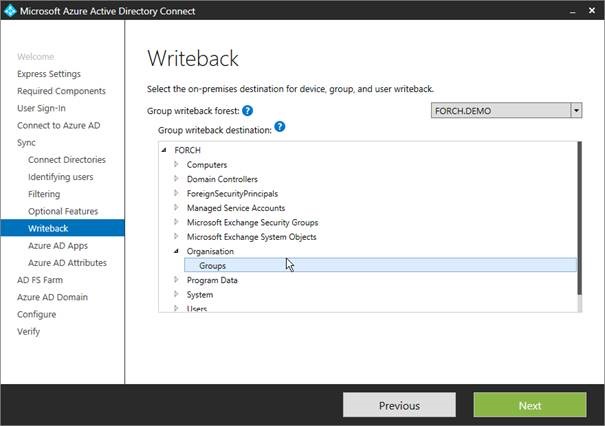The height and width of the screenshot is (426, 605).
Task: Go to Azure AD Attributes step
Action: pos(67,263)
